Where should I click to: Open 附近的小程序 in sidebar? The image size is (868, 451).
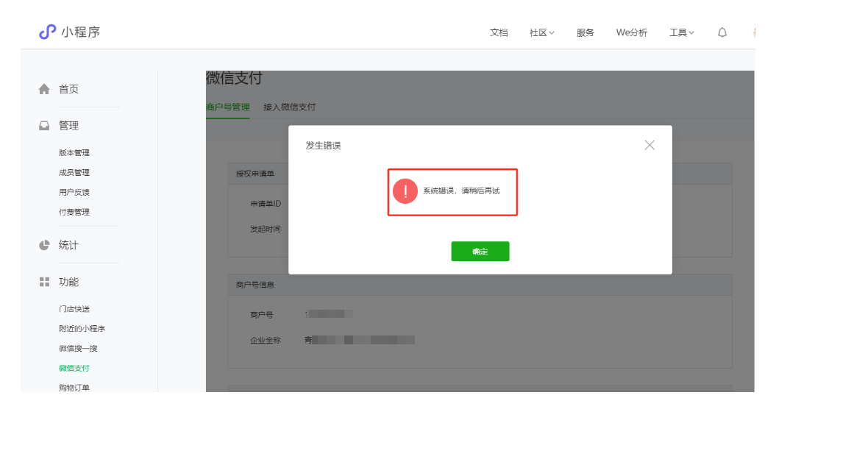82,329
